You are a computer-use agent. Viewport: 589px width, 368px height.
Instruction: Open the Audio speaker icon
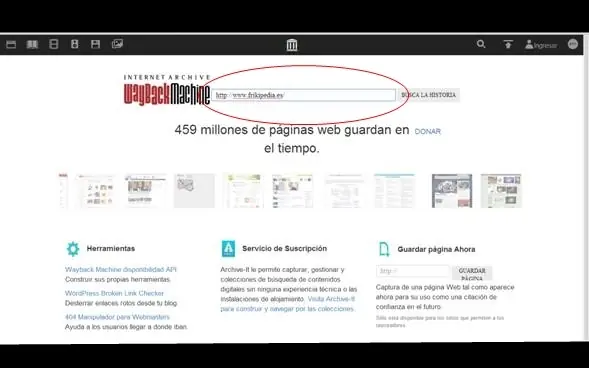tap(75, 44)
